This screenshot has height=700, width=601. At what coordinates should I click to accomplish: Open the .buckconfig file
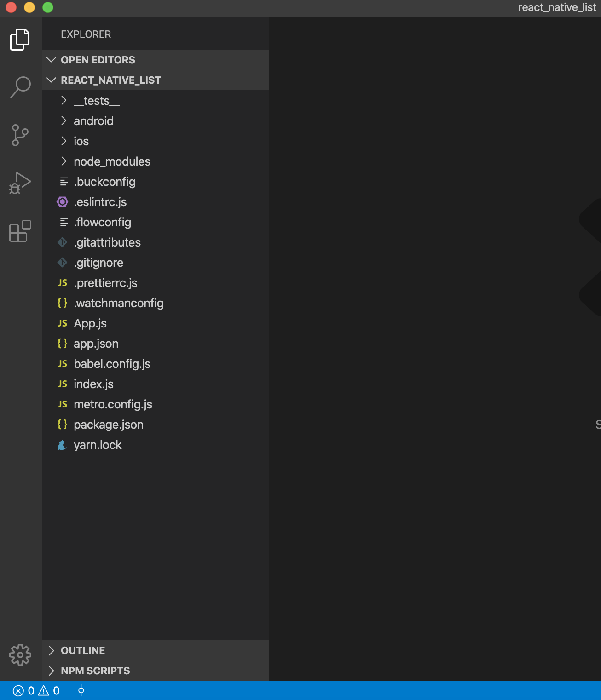(156, 181)
